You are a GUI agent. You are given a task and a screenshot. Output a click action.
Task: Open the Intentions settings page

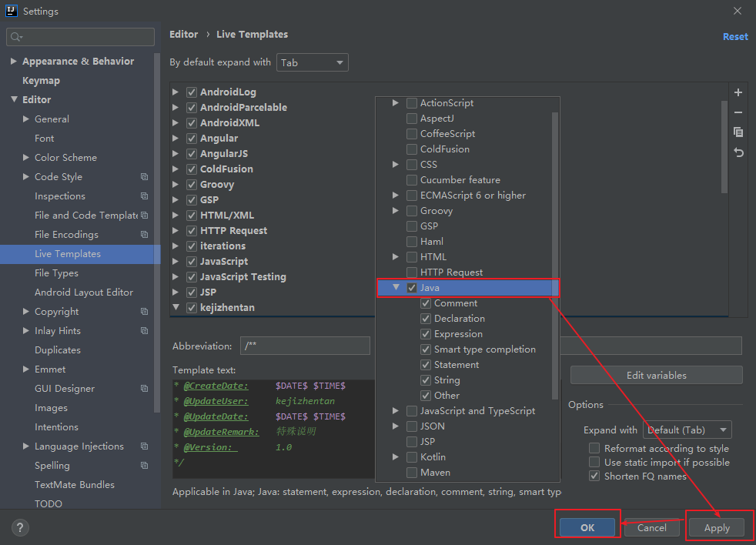pos(56,426)
